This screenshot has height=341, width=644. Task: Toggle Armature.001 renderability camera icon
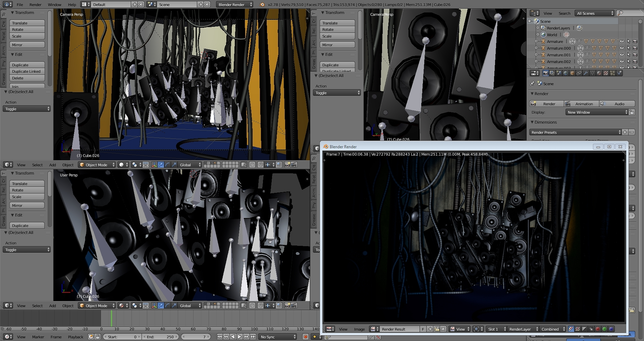[x=635, y=55]
